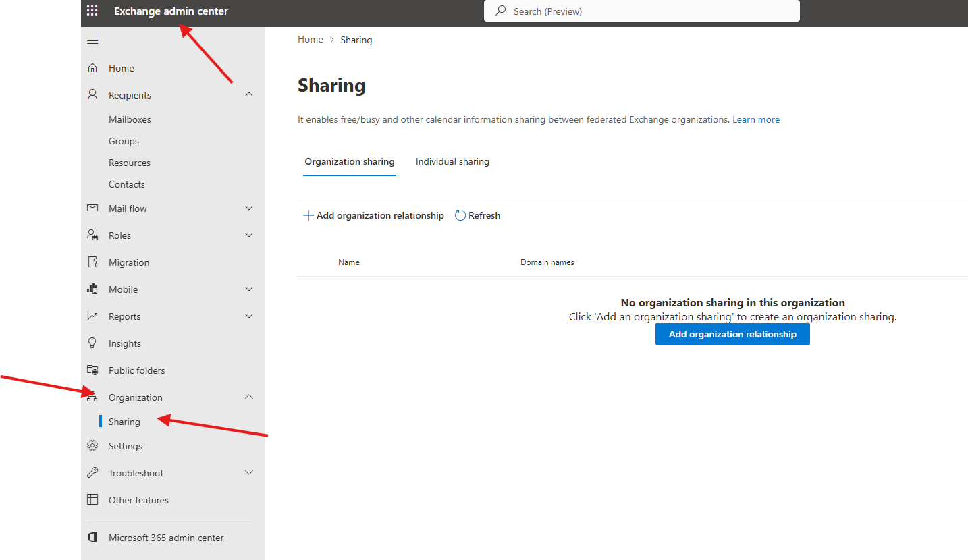
Task: Click the Reports chart icon
Action: [x=92, y=316]
